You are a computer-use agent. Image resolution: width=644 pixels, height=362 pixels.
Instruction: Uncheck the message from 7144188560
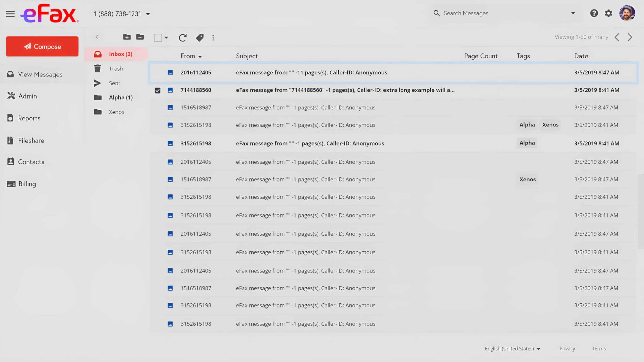[x=157, y=90]
